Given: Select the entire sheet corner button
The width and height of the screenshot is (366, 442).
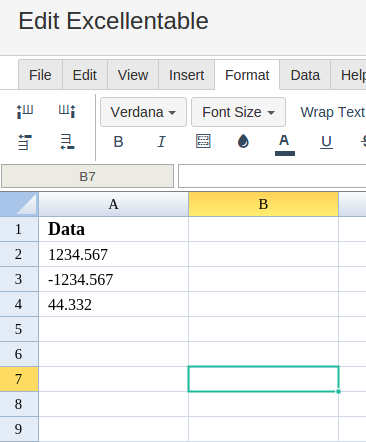Looking at the screenshot, I should click(19, 204).
